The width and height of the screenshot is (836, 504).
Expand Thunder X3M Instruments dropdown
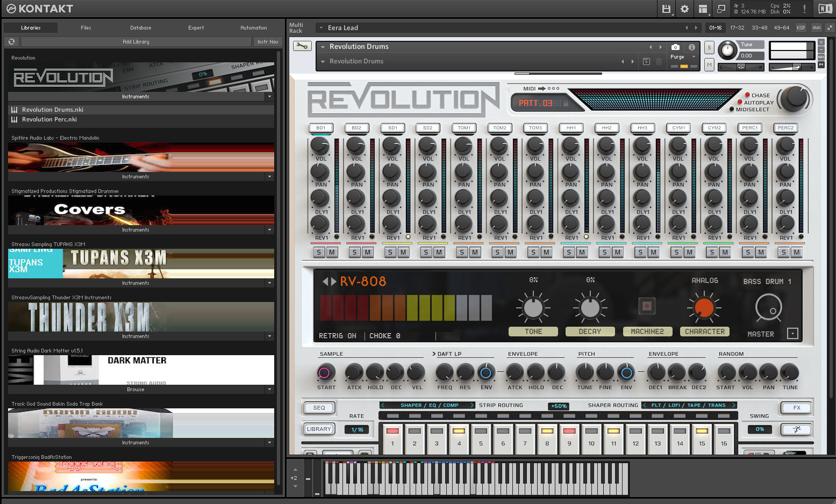pyautogui.click(x=269, y=336)
